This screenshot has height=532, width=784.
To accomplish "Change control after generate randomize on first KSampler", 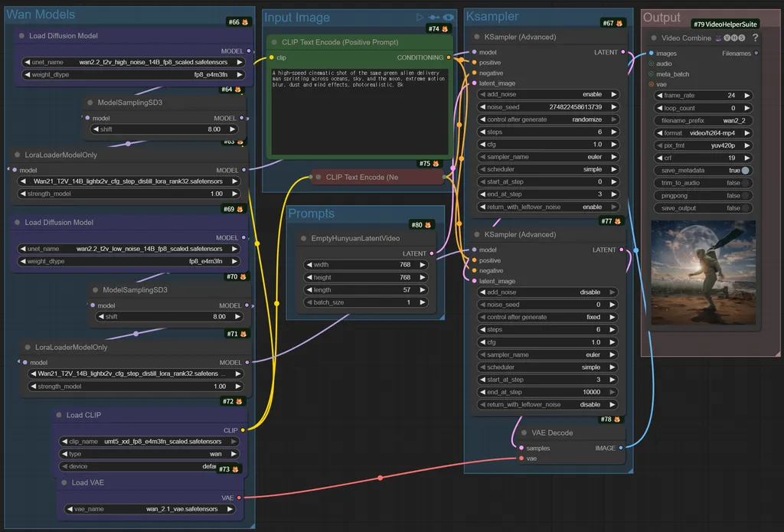I will 548,119.
